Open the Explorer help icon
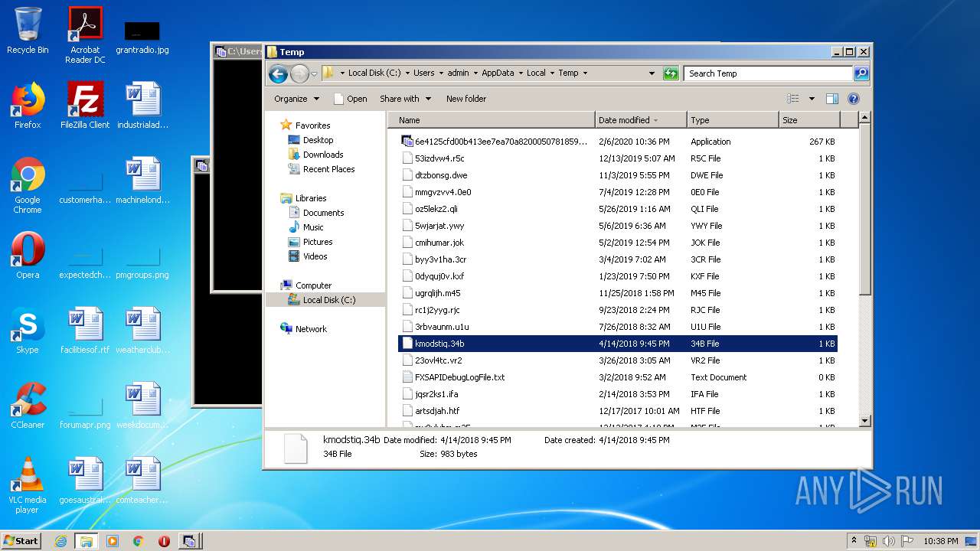 point(854,99)
